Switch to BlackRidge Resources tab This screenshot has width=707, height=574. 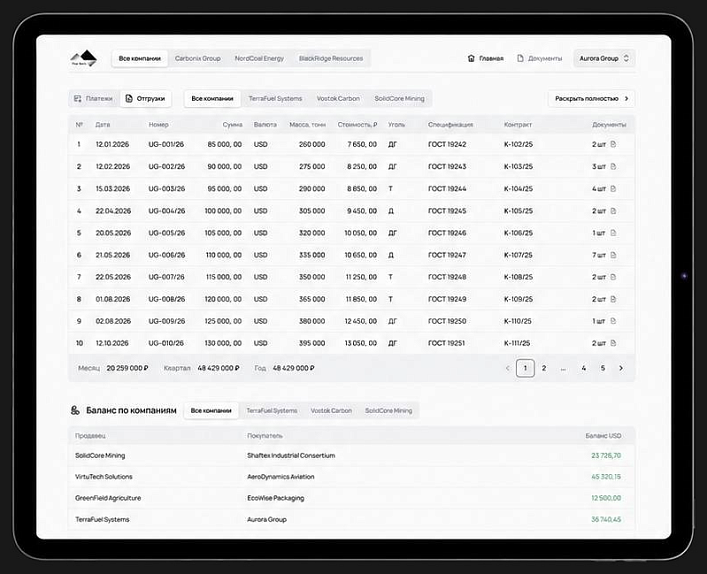click(331, 59)
